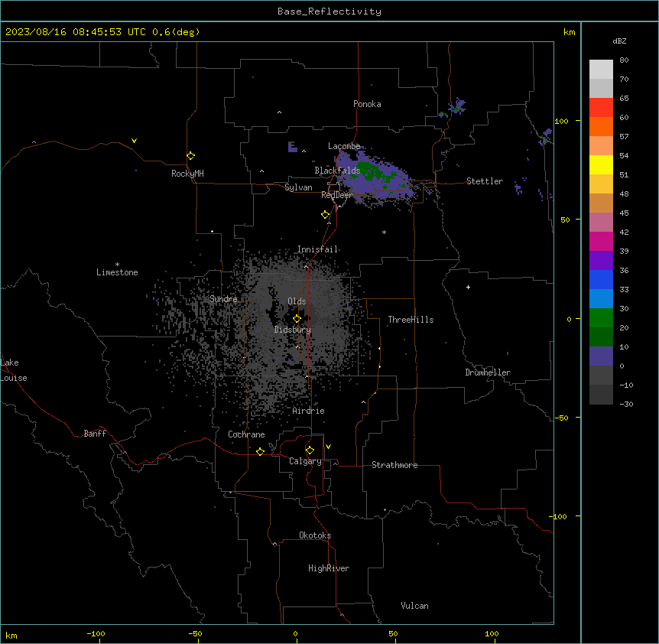Click the yellow V marker east of Calgary
The width and height of the screenshot is (659, 644).
click(328, 447)
